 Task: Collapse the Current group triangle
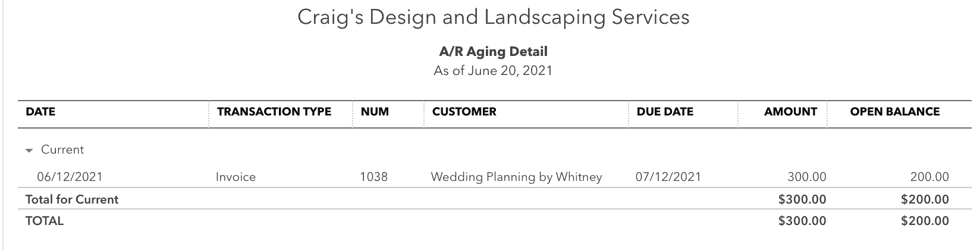pyautogui.click(x=29, y=151)
